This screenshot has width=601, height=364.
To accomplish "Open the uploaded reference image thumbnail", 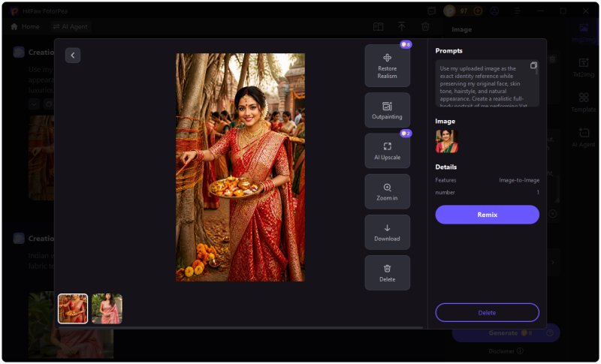I will [x=446, y=141].
